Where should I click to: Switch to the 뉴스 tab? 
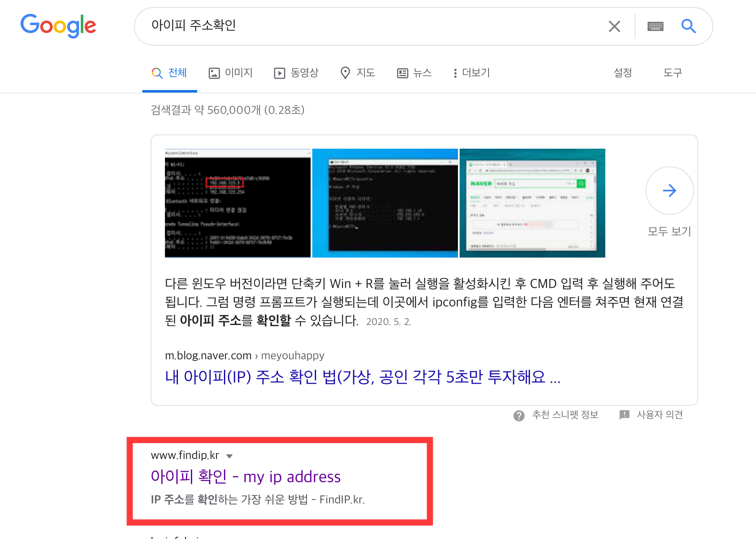414,73
